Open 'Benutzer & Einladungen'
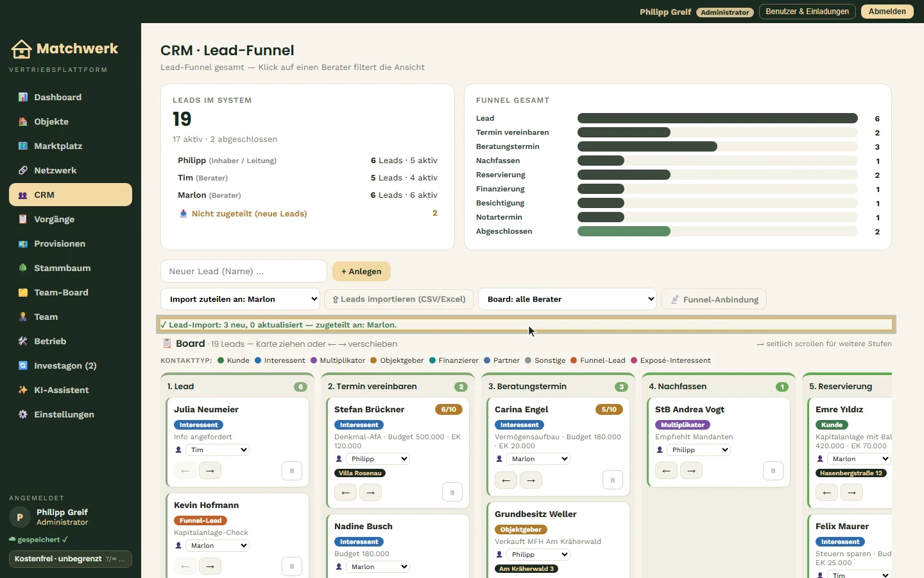 (807, 12)
